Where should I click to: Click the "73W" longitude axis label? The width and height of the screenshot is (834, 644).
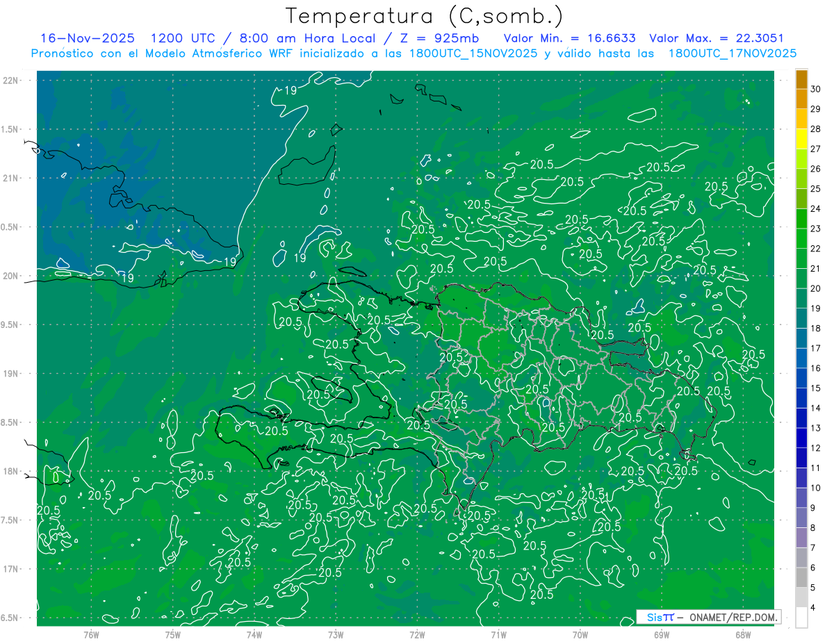pos(336,635)
